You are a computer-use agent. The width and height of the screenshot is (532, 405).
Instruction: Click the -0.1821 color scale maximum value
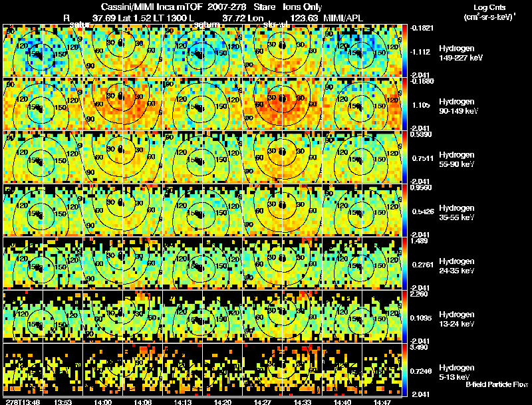422,28
